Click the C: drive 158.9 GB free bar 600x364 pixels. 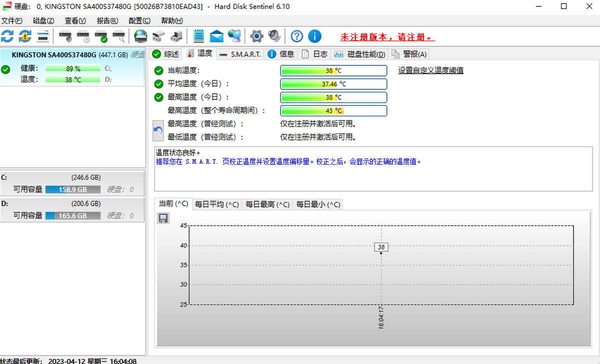click(x=73, y=190)
